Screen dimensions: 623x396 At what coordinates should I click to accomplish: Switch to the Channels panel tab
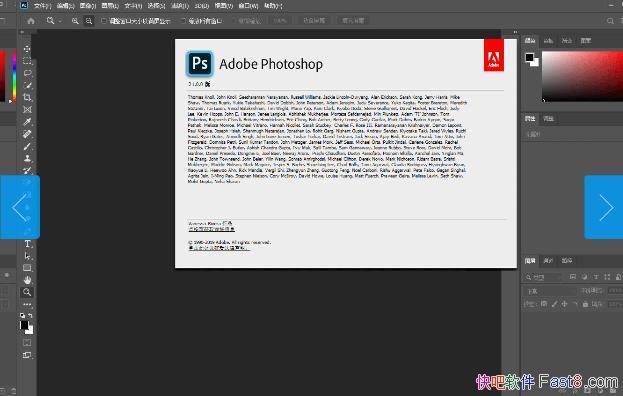pyautogui.click(x=548, y=261)
